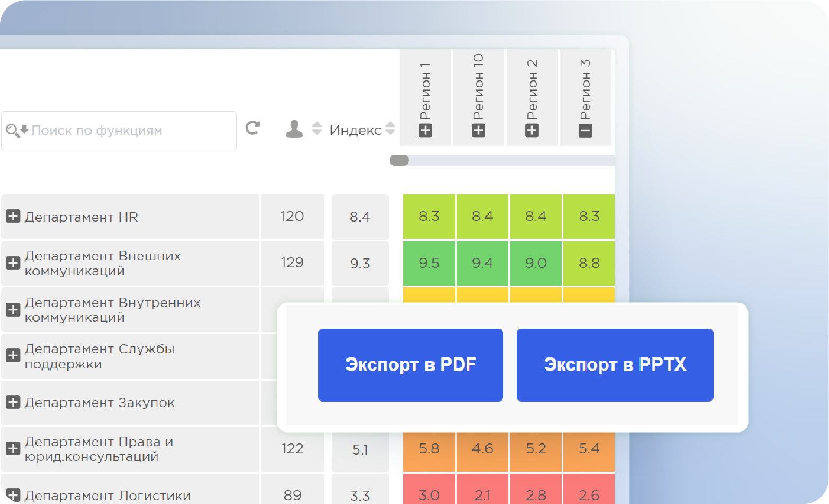Expand the Регион 10 column

point(479,130)
